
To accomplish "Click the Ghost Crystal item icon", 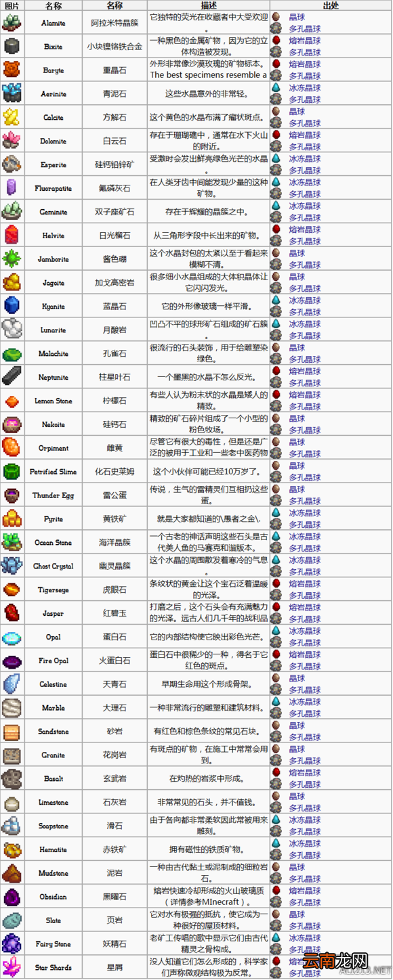I will [x=12, y=566].
